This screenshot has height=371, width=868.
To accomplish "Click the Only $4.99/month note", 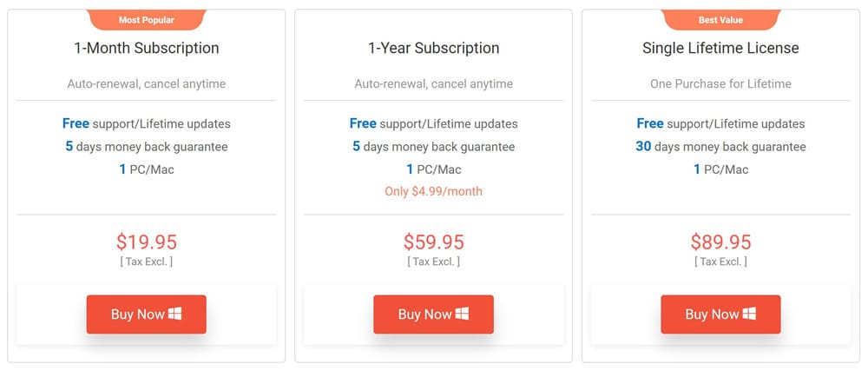I will coord(433,191).
